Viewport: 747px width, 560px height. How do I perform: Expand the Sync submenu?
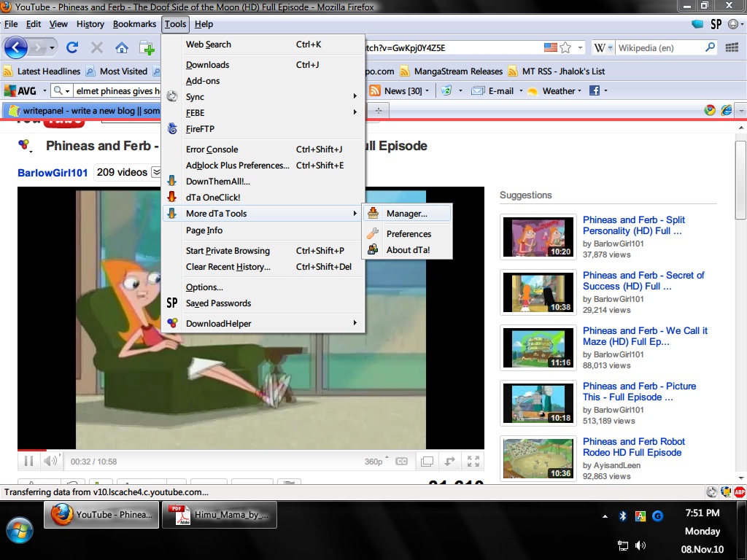click(x=263, y=97)
